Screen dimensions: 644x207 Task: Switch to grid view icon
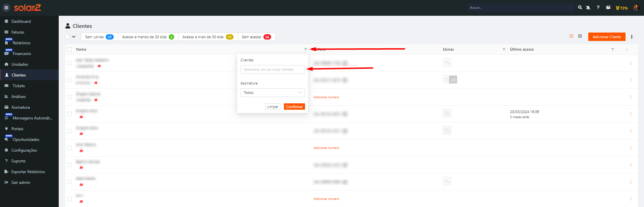coord(580,36)
